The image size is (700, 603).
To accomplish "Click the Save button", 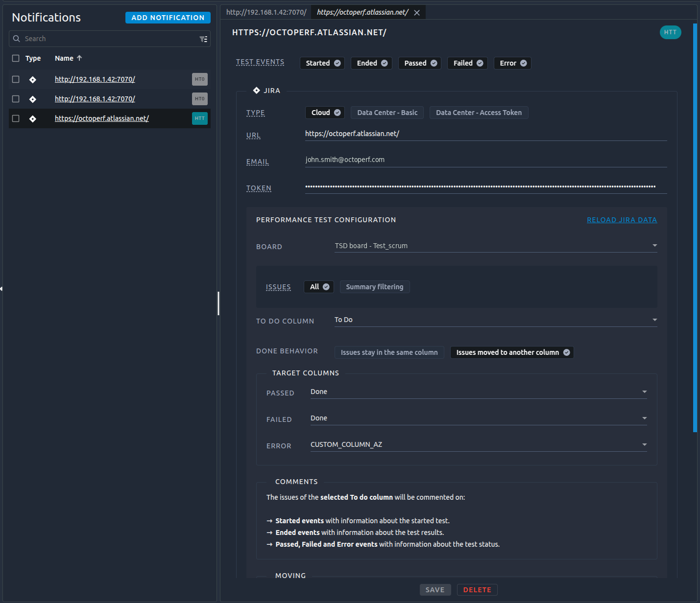I will tap(435, 590).
